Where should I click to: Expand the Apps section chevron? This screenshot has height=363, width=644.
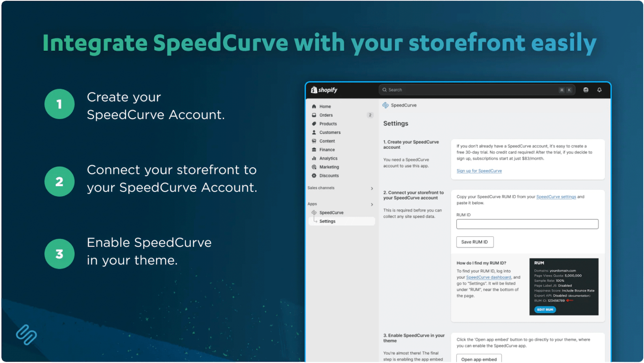[x=372, y=204]
